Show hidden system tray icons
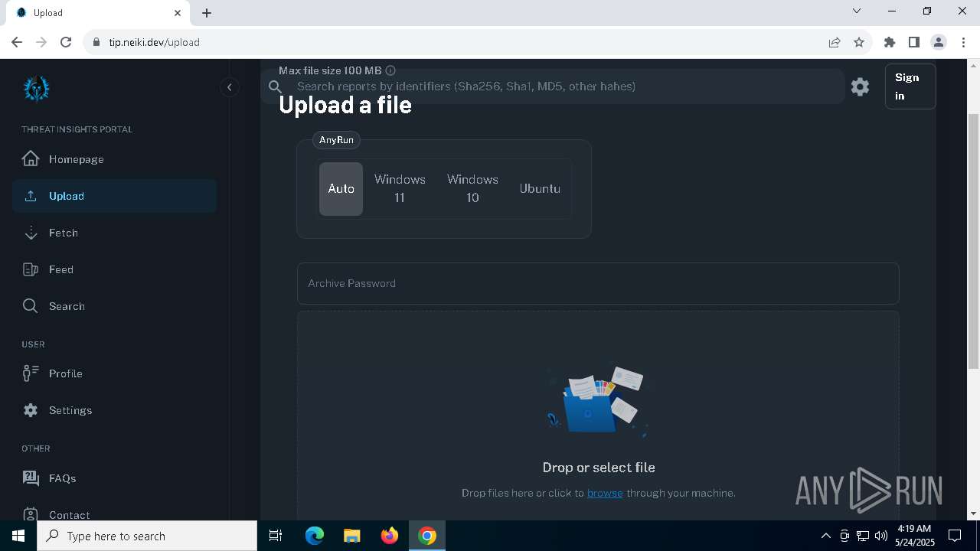 click(x=825, y=536)
